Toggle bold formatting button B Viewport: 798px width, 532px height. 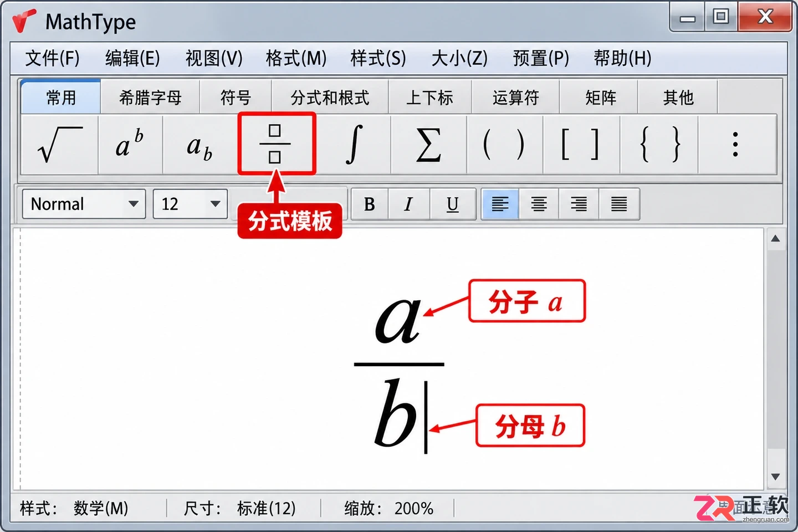coord(370,204)
